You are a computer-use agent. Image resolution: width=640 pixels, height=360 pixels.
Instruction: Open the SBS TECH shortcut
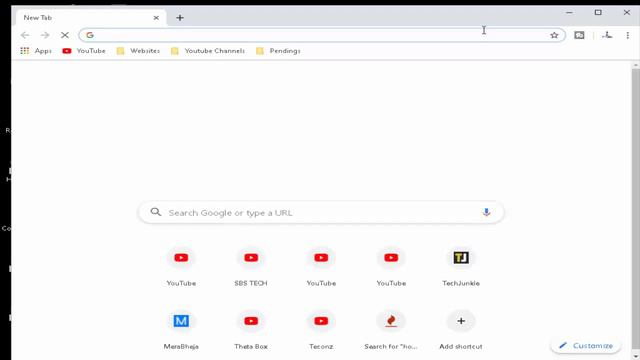point(251,266)
